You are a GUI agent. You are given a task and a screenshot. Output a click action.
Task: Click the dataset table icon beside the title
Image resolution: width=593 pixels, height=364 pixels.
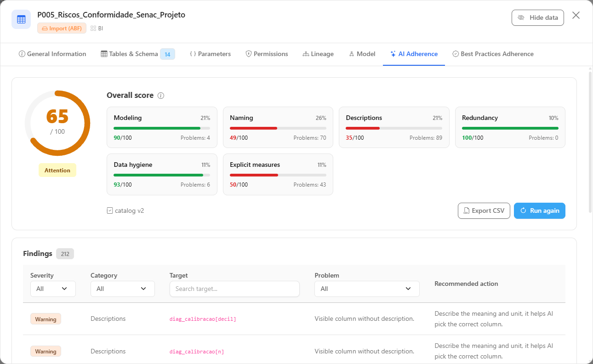pyautogui.click(x=21, y=19)
